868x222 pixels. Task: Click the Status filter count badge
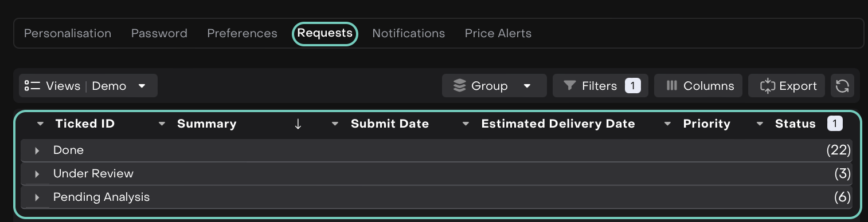click(x=835, y=124)
